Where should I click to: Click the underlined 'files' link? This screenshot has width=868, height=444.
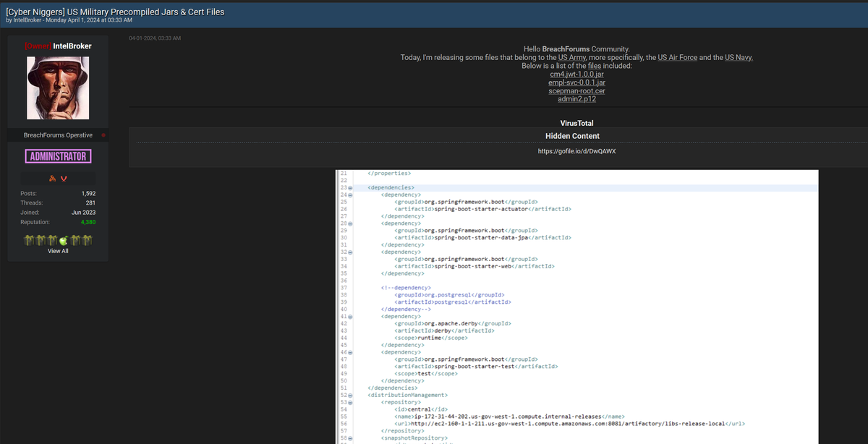click(595, 66)
